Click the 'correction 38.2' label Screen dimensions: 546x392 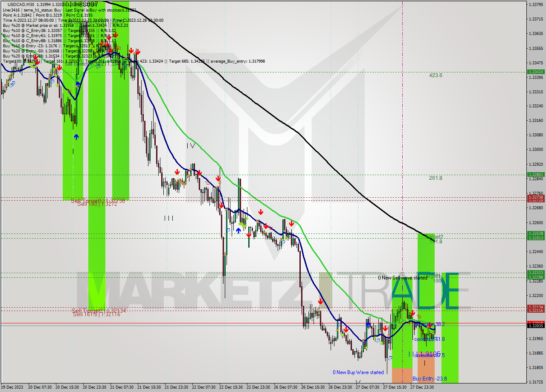pyautogui.click(x=430, y=324)
